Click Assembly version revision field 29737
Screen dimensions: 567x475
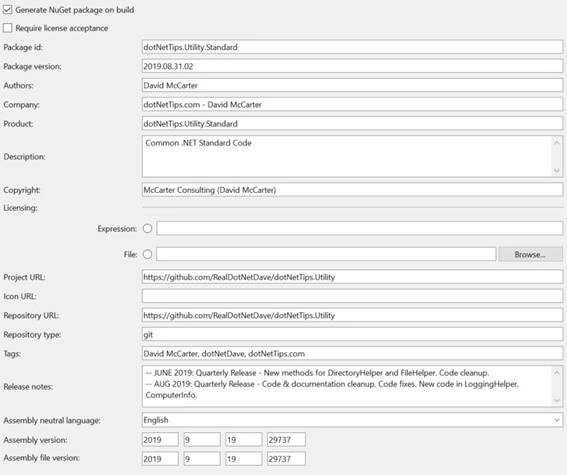click(x=286, y=440)
